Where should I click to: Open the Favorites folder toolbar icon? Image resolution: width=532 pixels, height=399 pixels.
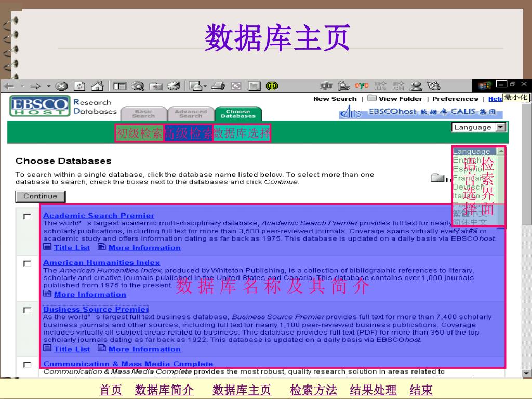pos(155,87)
